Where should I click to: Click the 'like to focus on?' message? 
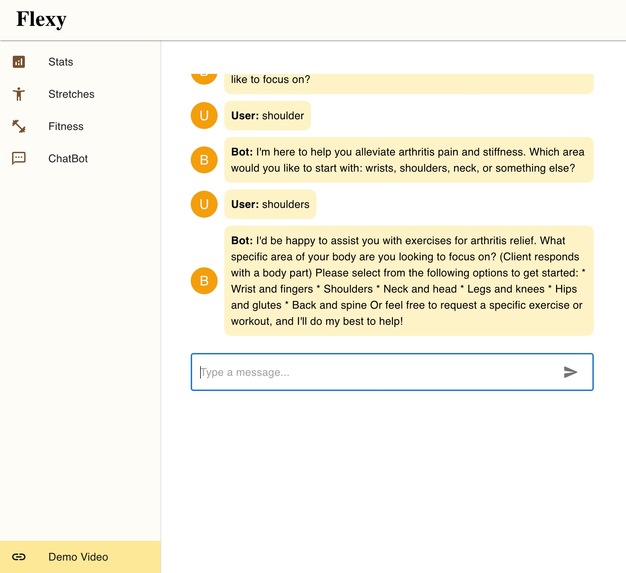(x=409, y=83)
